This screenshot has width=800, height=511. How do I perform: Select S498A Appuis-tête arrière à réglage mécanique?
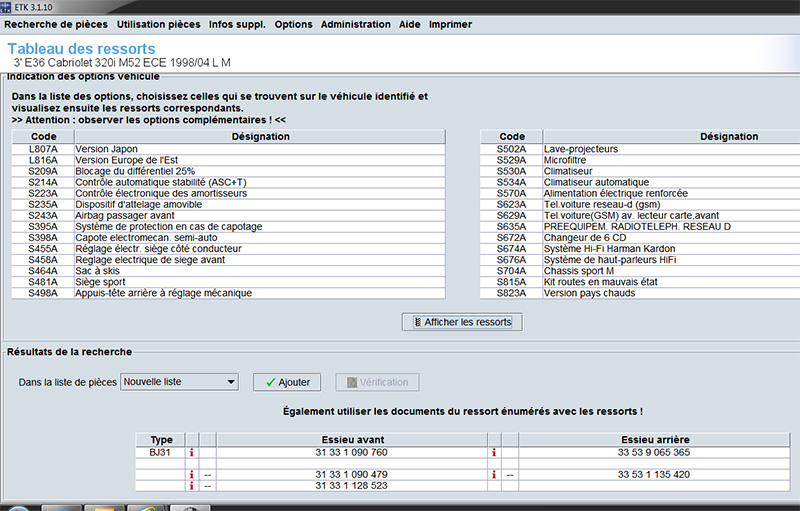point(229,293)
